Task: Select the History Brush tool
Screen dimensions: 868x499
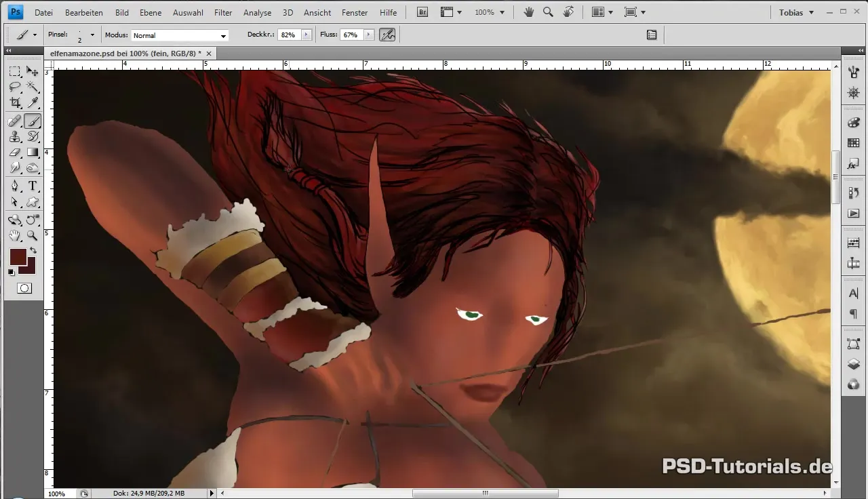Action: coord(32,136)
